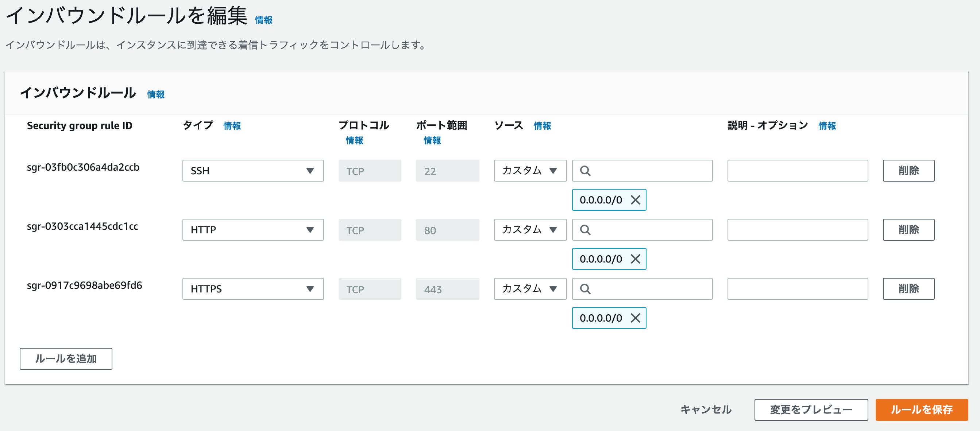This screenshot has width=980, height=431.
Task: Save rules with ルールを保存
Action: pyautogui.click(x=921, y=409)
